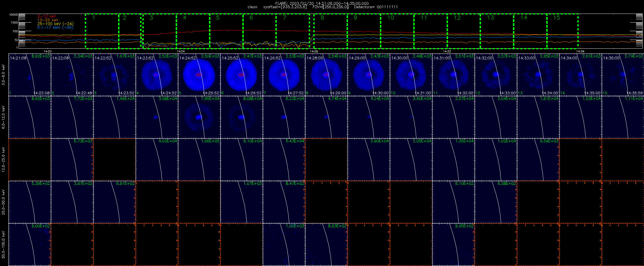This screenshot has height=266, width=644.
Task: Open the 12-25 keV image labeled 1.06E+05
Action: [199, 160]
